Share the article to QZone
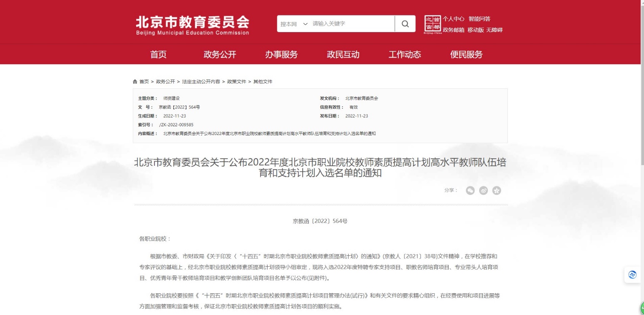Viewport: 644px width, 315px height. click(x=496, y=190)
